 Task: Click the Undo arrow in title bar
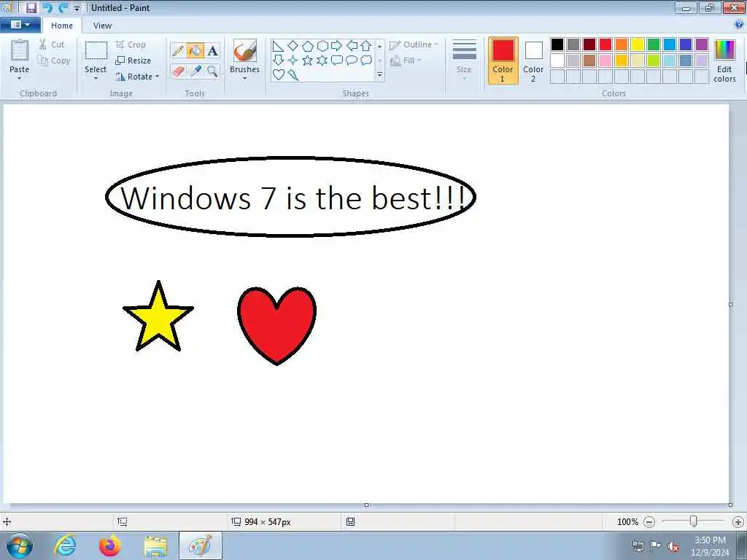coord(47,7)
